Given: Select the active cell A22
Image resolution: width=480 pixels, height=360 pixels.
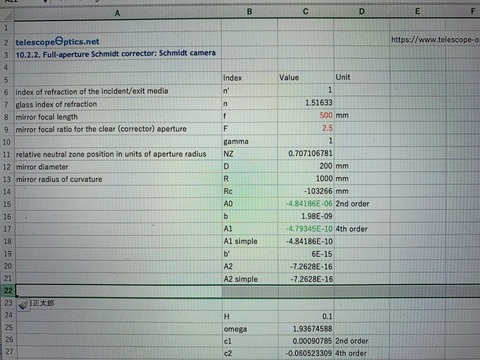Looking at the screenshot, I should tap(119, 291).
